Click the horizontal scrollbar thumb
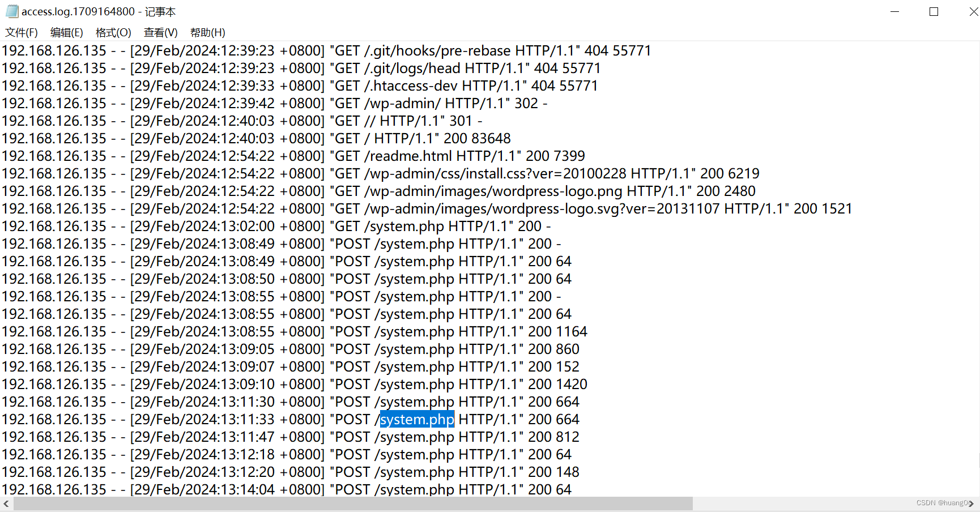 pyautogui.click(x=353, y=504)
